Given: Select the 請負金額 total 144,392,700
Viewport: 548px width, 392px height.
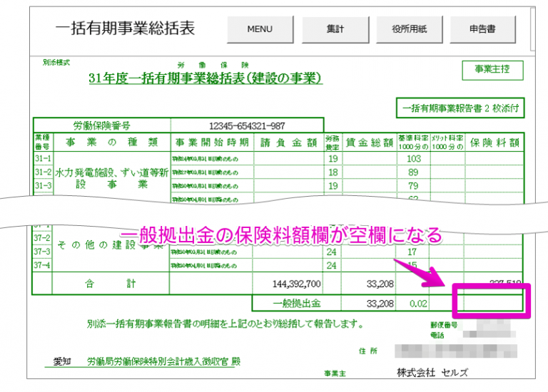Looking at the screenshot, I should point(296,284).
